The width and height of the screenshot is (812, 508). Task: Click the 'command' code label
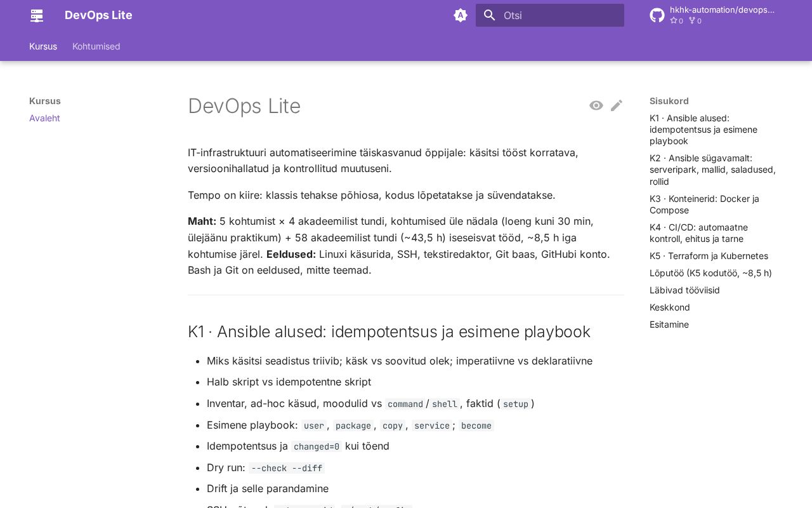(x=405, y=404)
